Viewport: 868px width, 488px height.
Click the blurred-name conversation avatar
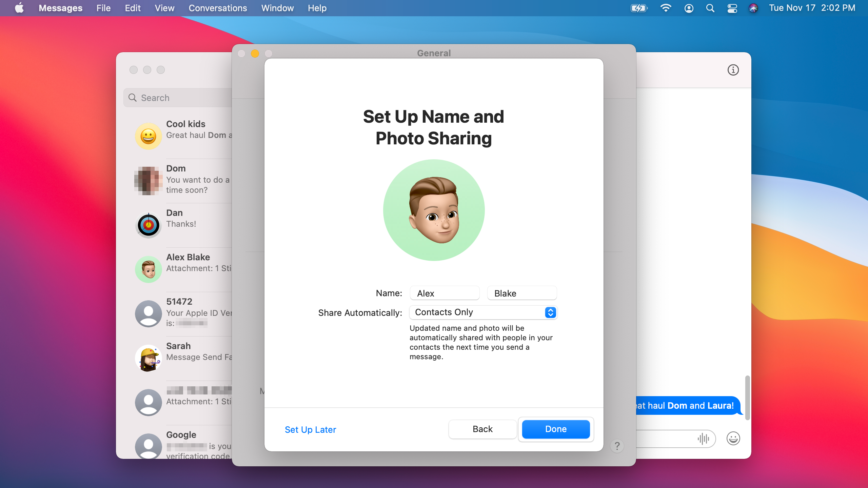pyautogui.click(x=148, y=402)
